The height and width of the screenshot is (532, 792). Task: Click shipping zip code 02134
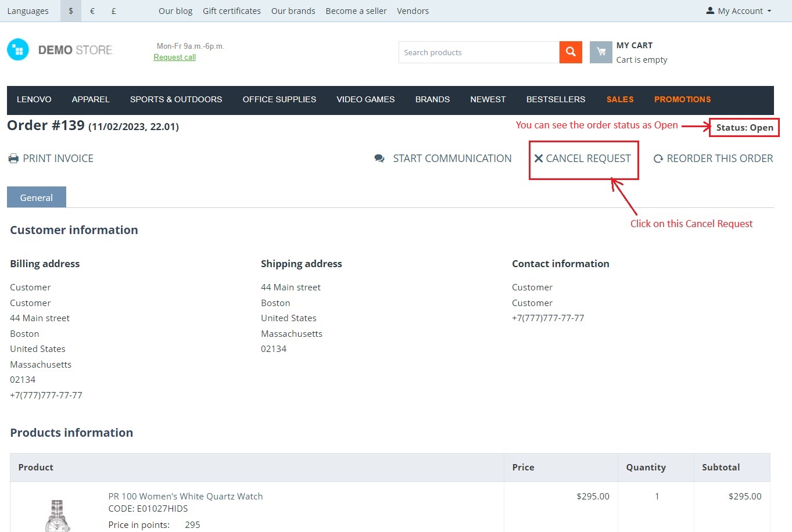click(274, 349)
